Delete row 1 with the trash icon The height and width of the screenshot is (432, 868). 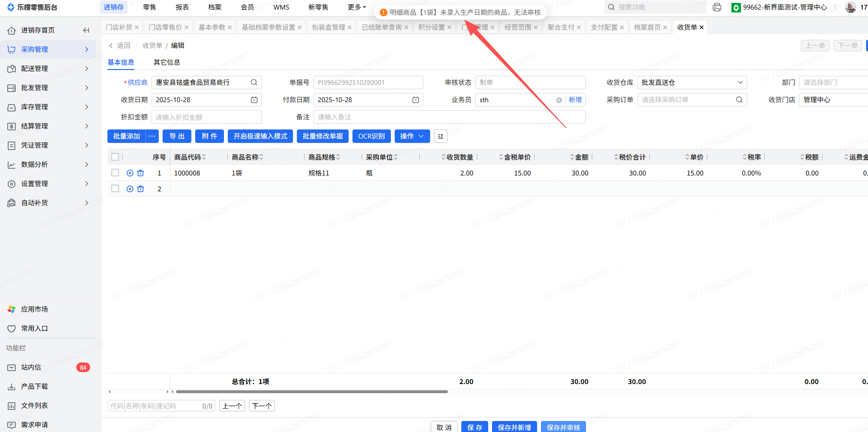141,173
